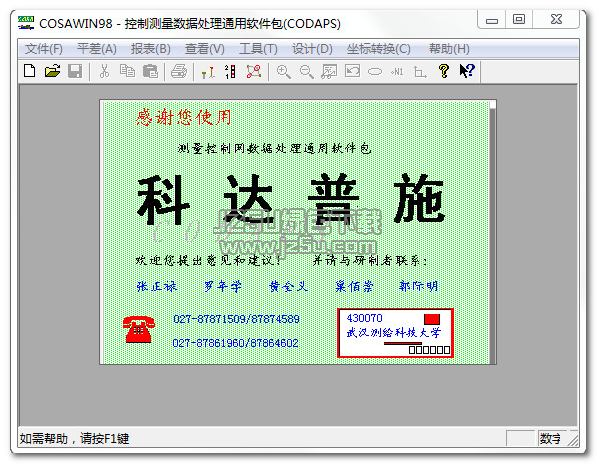The image size is (597, 464).
Task: Click the 430070 postcode text
Action: click(364, 318)
